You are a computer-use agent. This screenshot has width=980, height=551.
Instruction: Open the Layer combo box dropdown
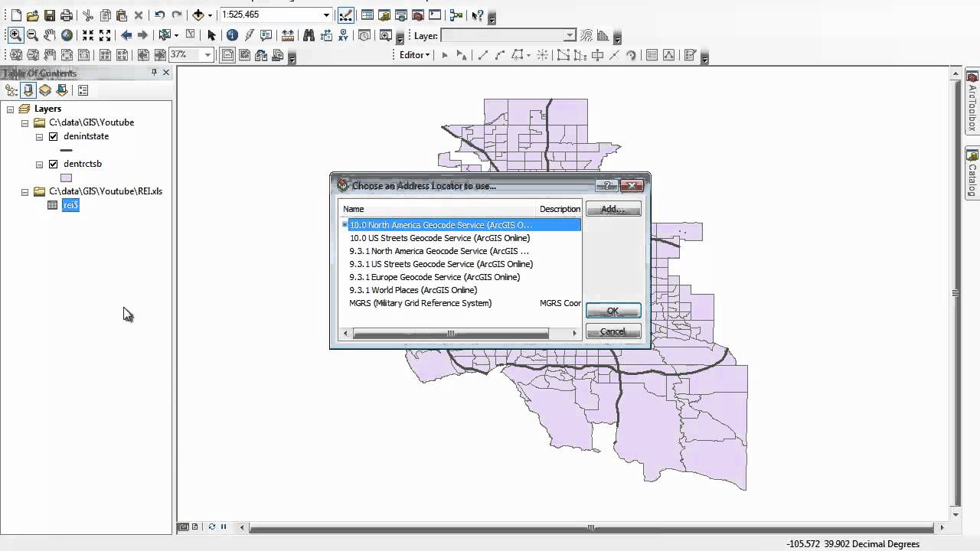pos(570,35)
